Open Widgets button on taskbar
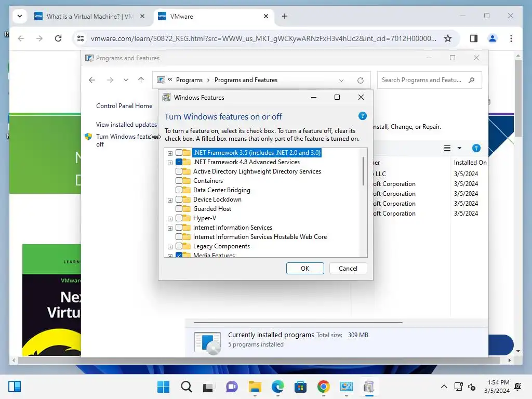This screenshot has height=399, width=532. 15,387
